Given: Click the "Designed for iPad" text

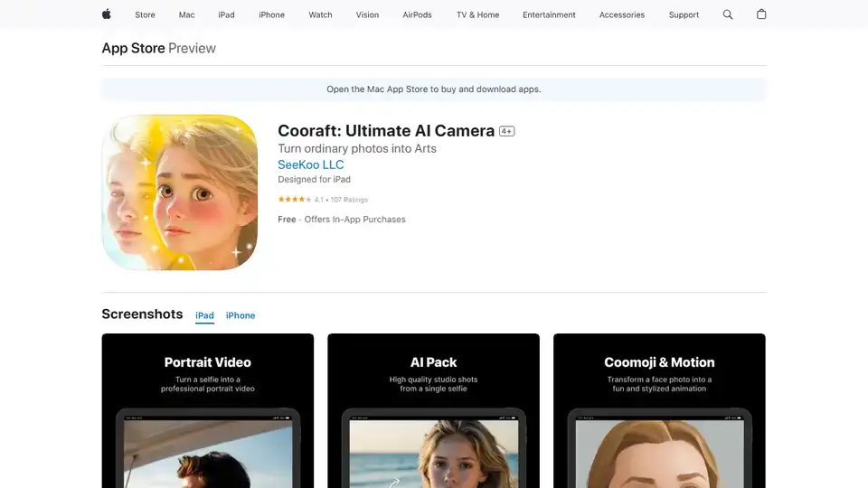Looking at the screenshot, I should click(314, 179).
